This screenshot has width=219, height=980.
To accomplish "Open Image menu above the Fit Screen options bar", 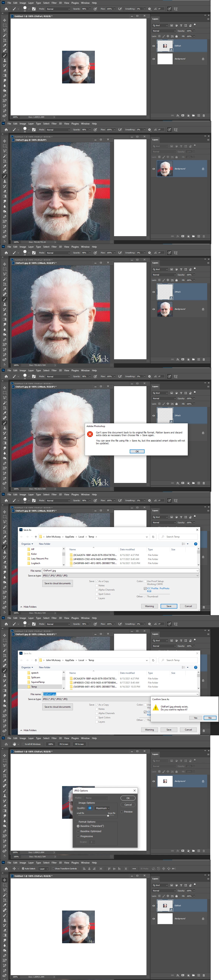I will 23,738.
